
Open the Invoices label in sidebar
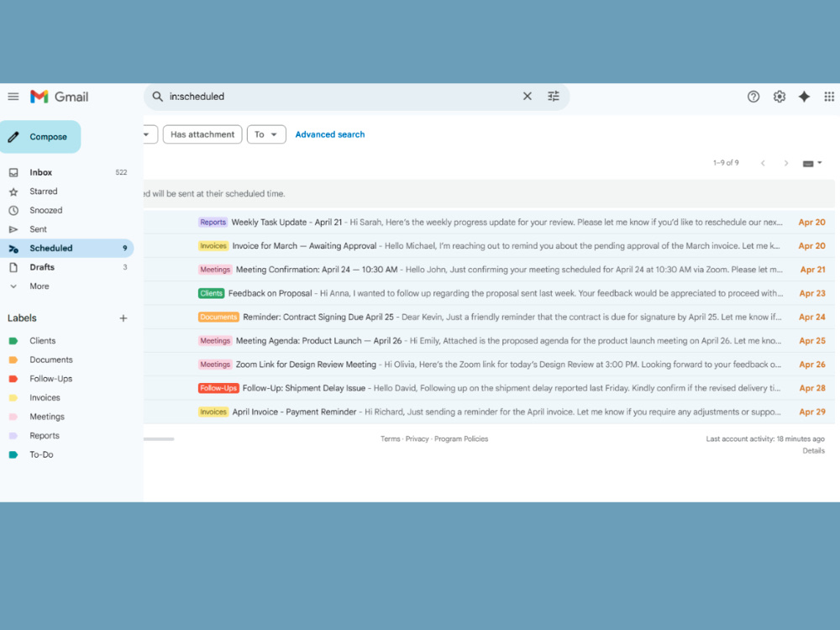pos(45,397)
